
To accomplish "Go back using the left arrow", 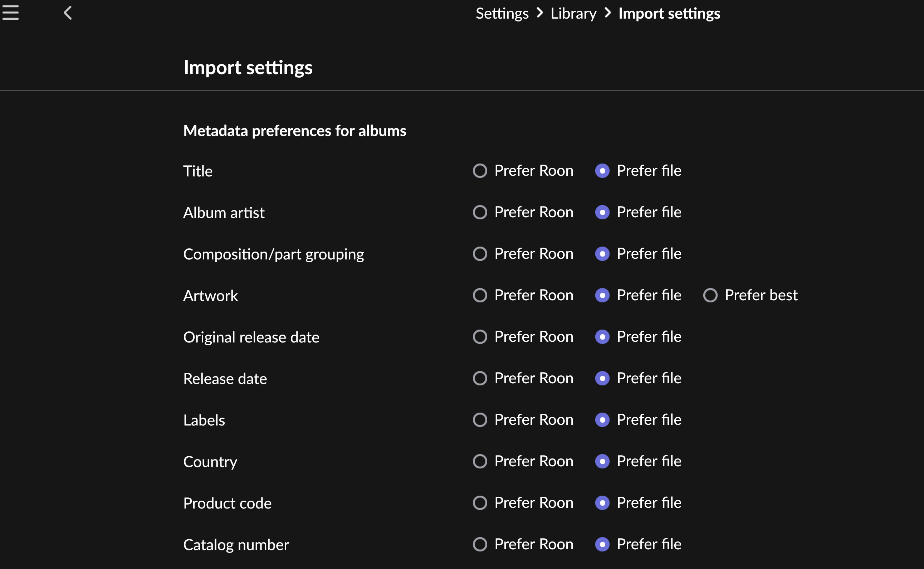I will [68, 13].
